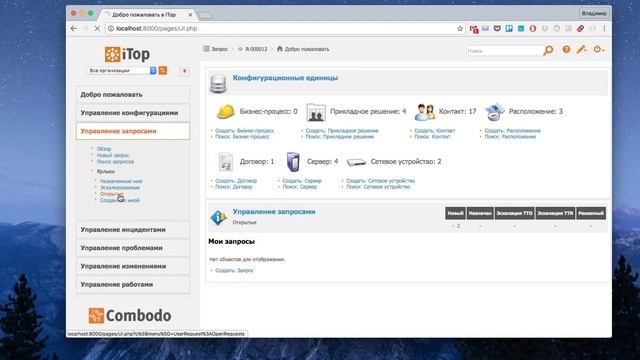The image size is (640, 360).
Task: Click the Эскалация TTO column header
Action: 514,213
